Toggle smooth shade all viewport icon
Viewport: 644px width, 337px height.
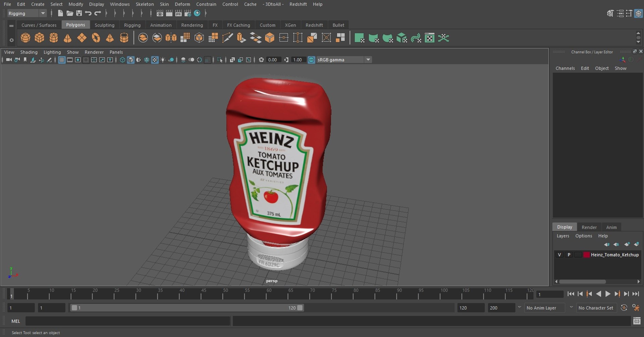[x=130, y=60]
